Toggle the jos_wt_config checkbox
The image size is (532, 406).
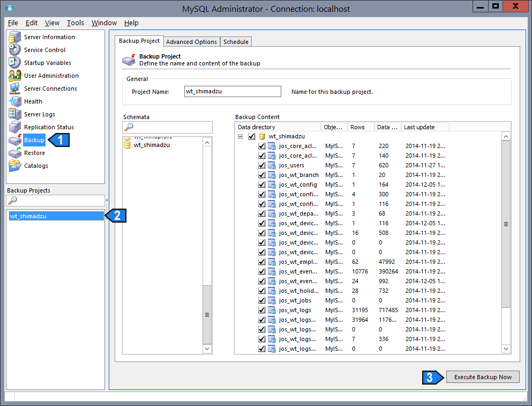pyautogui.click(x=261, y=184)
